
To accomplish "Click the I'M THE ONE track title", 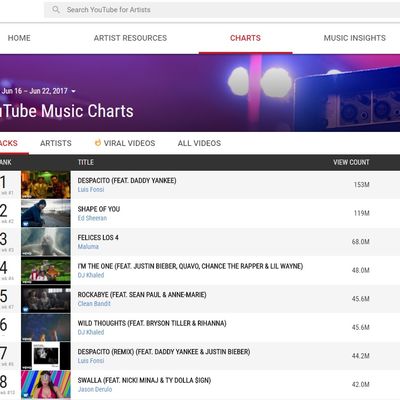I will point(190,266).
